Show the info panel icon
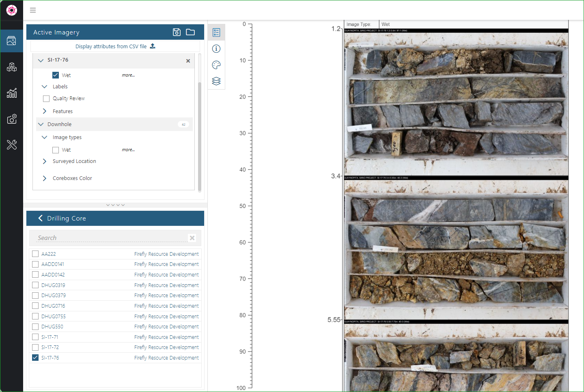 (x=216, y=49)
